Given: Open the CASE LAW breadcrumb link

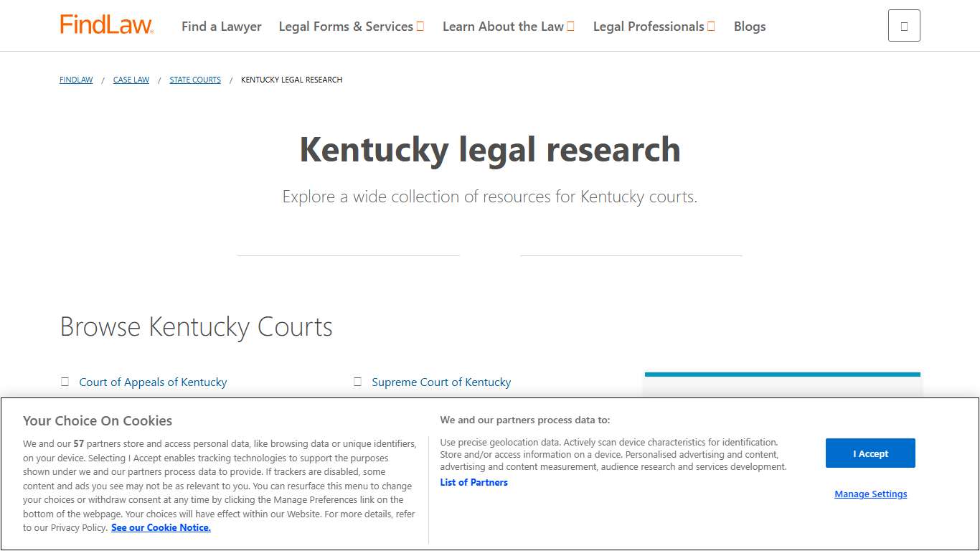Looking at the screenshot, I should (131, 80).
